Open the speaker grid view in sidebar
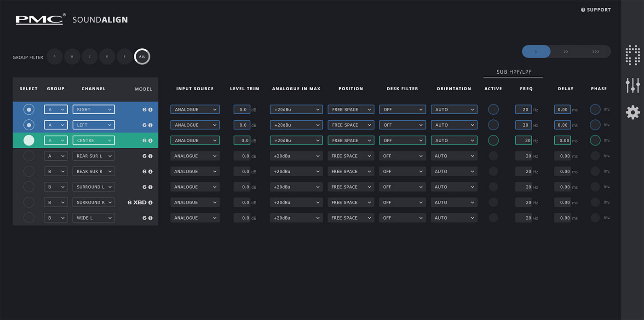Screen dimensions: 644x320 coord(633,55)
